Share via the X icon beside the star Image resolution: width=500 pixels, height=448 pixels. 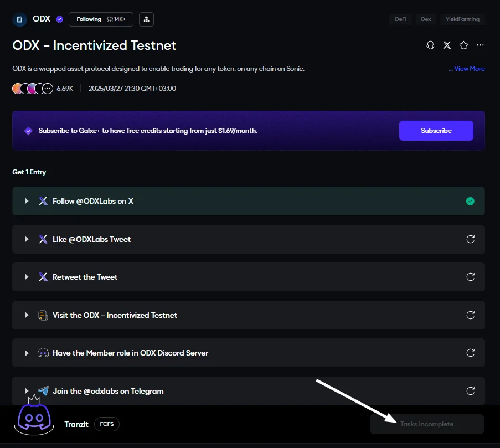pyautogui.click(x=447, y=45)
